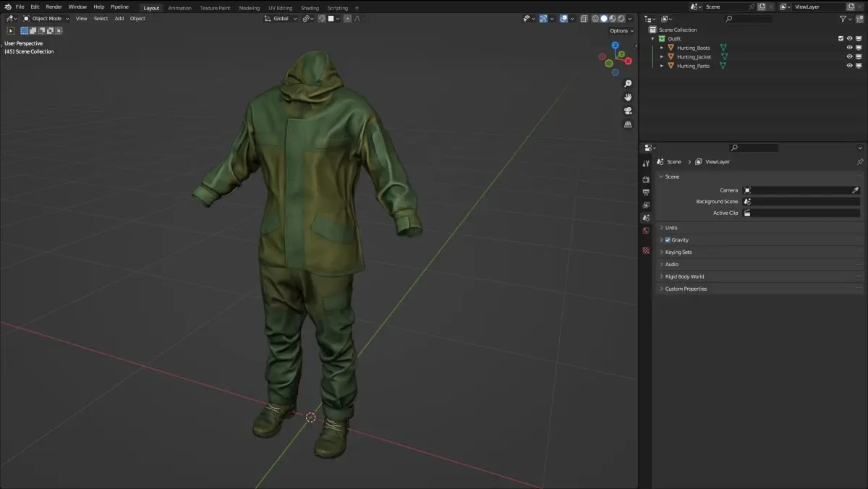Open the Object Mode dropdown
Viewport: 868px width, 489px height.
pos(46,19)
